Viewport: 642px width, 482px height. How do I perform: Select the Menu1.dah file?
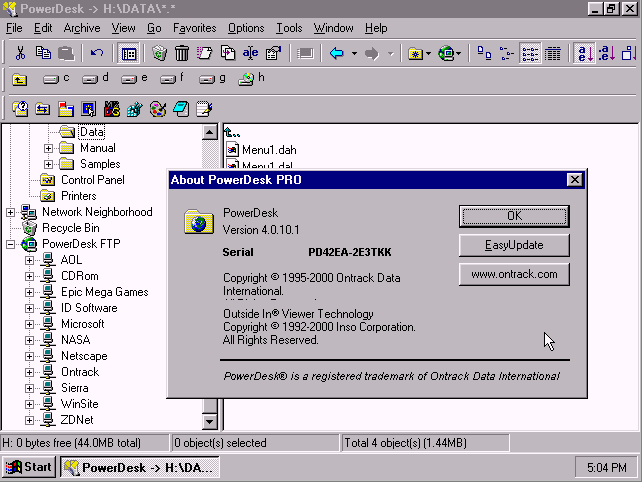[269, 150]
